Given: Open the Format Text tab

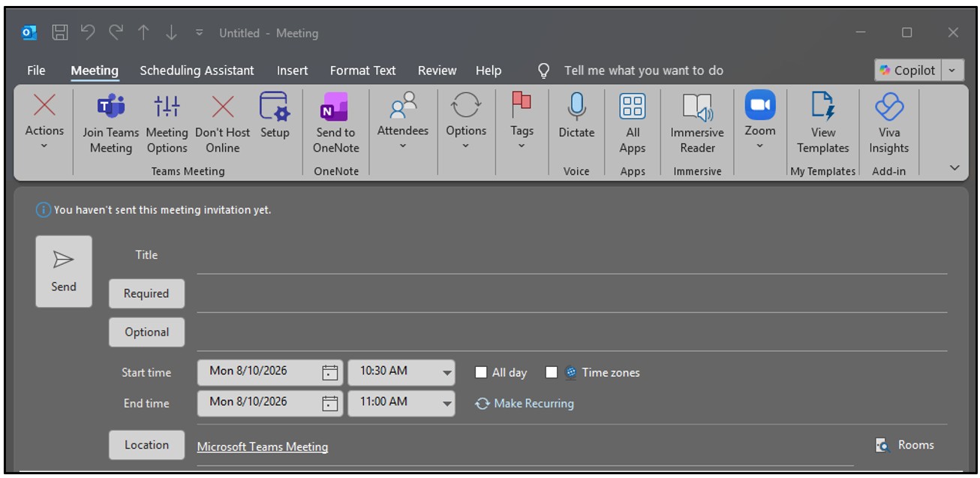Looking at the screenshot, I should click(362, 71).
